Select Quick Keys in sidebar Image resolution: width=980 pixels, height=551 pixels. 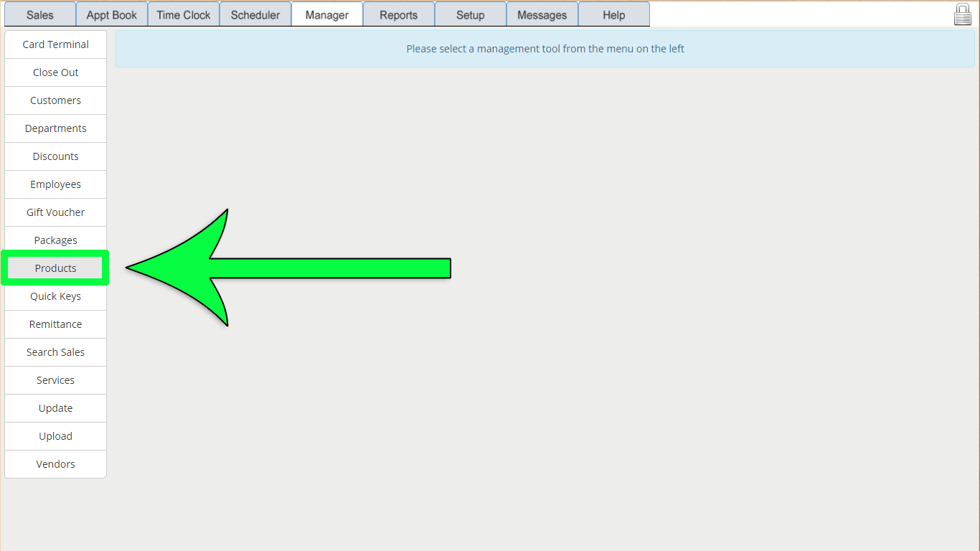tap(55, 296)
